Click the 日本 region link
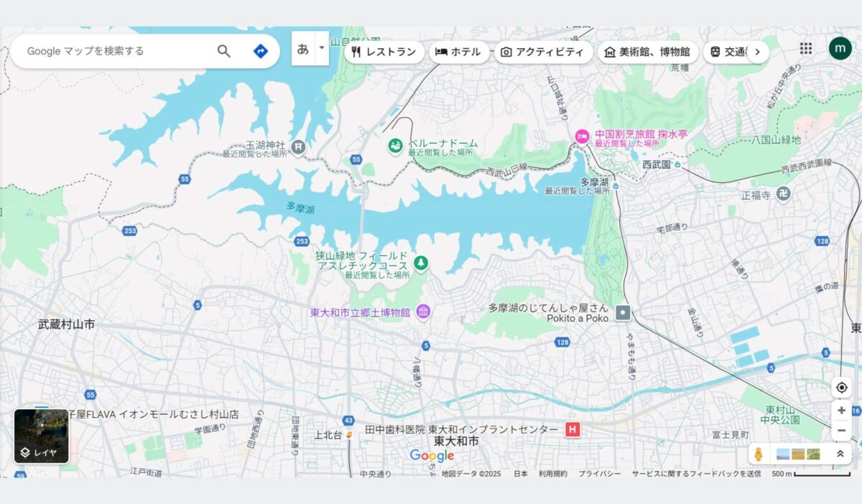The image size is (862, 504). coord(520,474)
